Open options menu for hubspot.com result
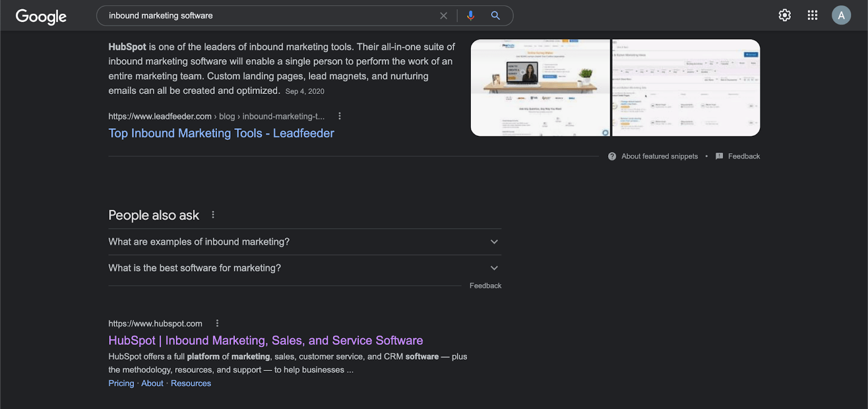868x409 pixels. click(x=218, y=323)
